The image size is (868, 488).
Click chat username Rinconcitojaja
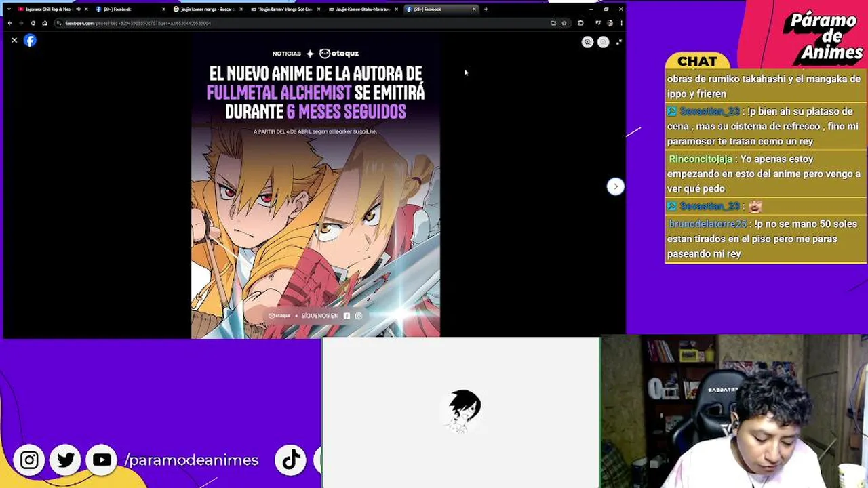[x=701, y=159]
